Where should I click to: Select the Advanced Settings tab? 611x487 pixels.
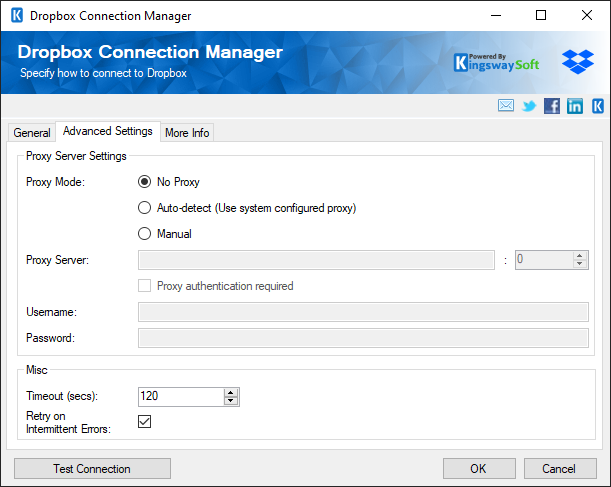[x=108, y=131]
